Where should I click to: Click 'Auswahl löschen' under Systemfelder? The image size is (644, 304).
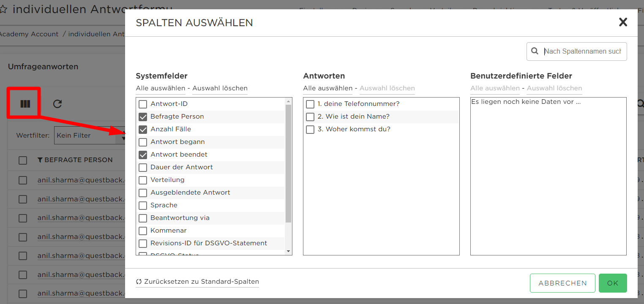(x=220, y=88)
